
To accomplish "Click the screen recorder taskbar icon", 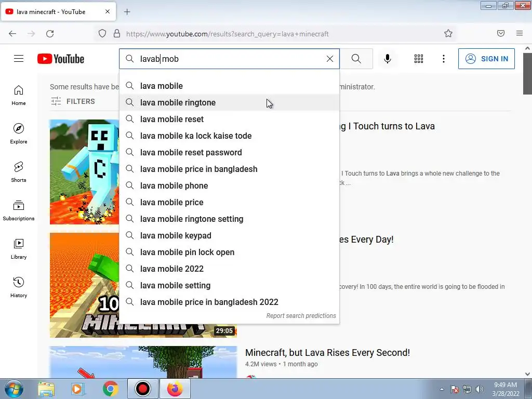I will coord(142,389).
